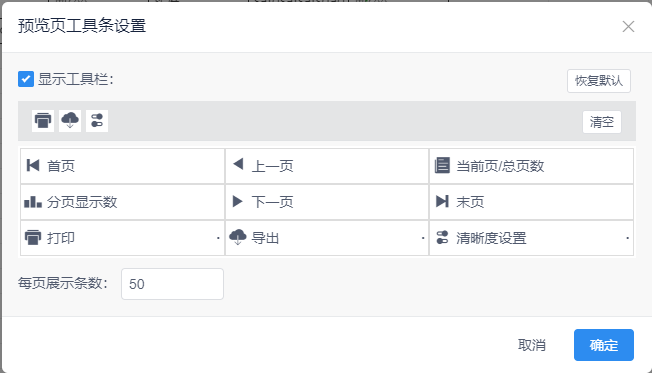Viewport: 652px width, 373px height.
Task: Add the 上一页 previous page item
Action: coord(327,166)
